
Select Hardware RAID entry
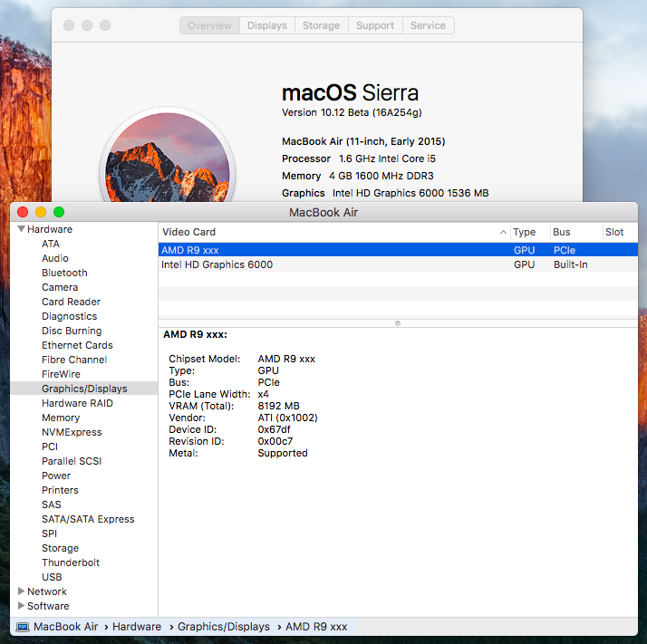click(x=77, y=403)
